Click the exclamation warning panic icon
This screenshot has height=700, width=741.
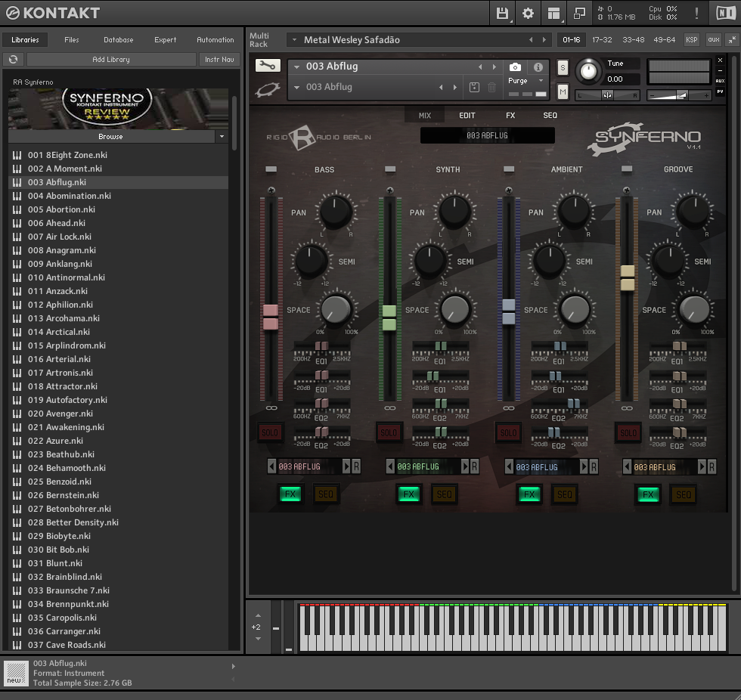click(x=696, y=13)
